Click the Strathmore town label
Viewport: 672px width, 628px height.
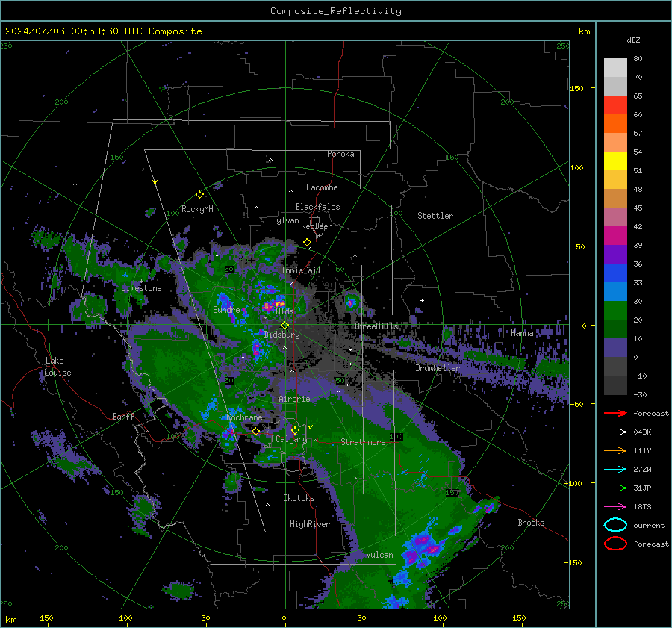[x=363, y=442]
